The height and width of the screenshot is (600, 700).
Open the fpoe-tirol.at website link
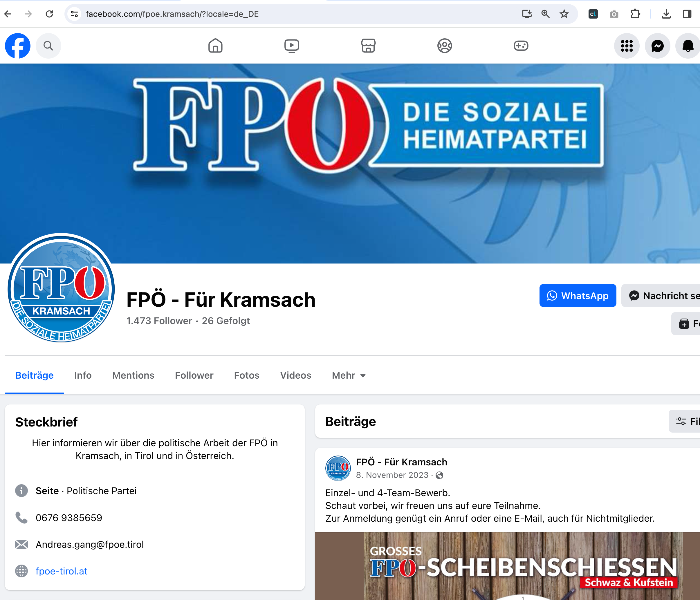[62, 571]
